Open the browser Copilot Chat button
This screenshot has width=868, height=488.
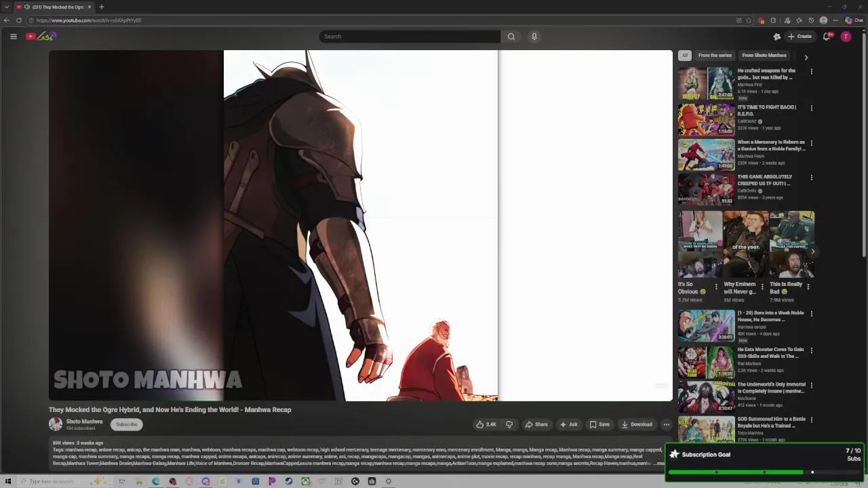(x=853, y=20)
